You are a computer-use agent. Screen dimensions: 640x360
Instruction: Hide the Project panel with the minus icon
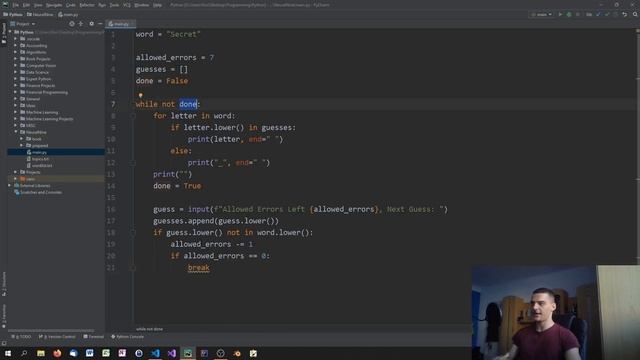tap(100, 24)
